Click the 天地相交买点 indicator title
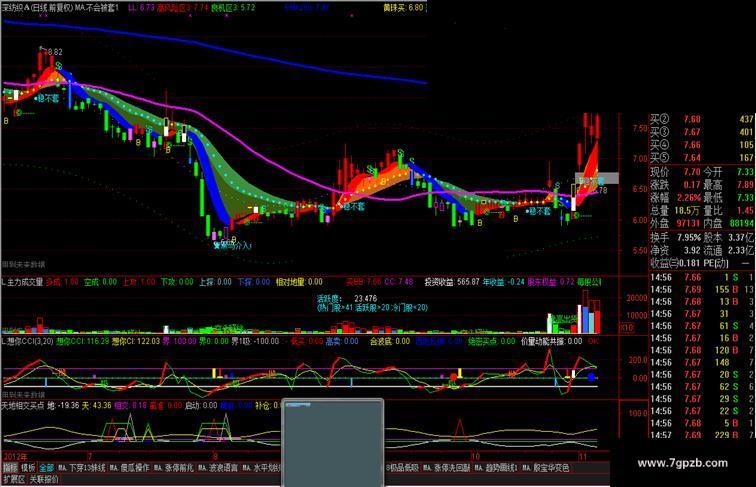756x487 pixels. point(23,406)
